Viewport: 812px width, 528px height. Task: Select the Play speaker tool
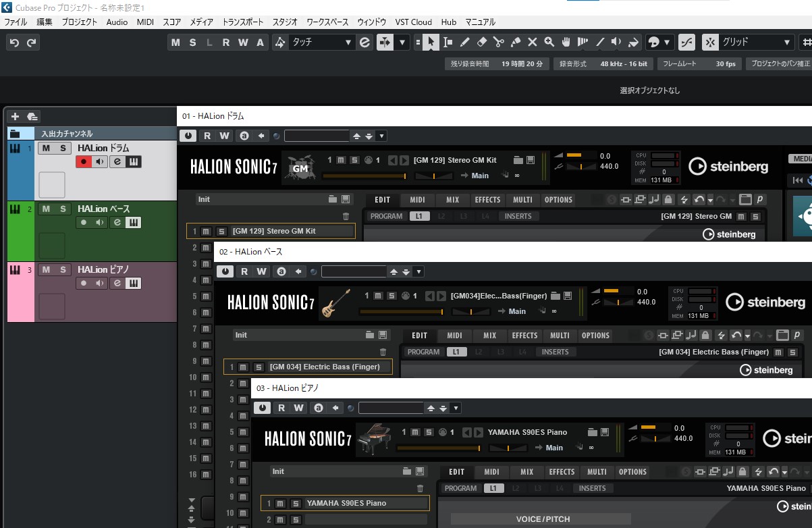click(616, 42)
